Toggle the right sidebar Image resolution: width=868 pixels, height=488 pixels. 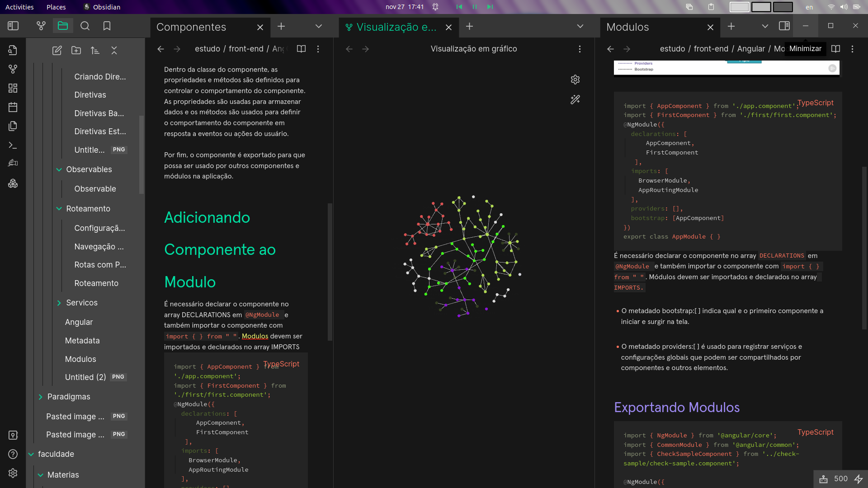click(x=784, y=26)
